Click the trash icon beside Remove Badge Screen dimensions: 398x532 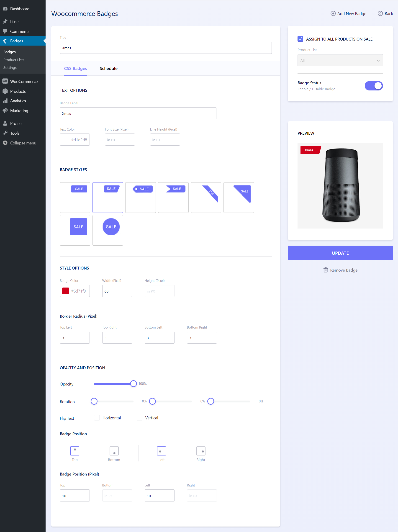coord(326,270)
